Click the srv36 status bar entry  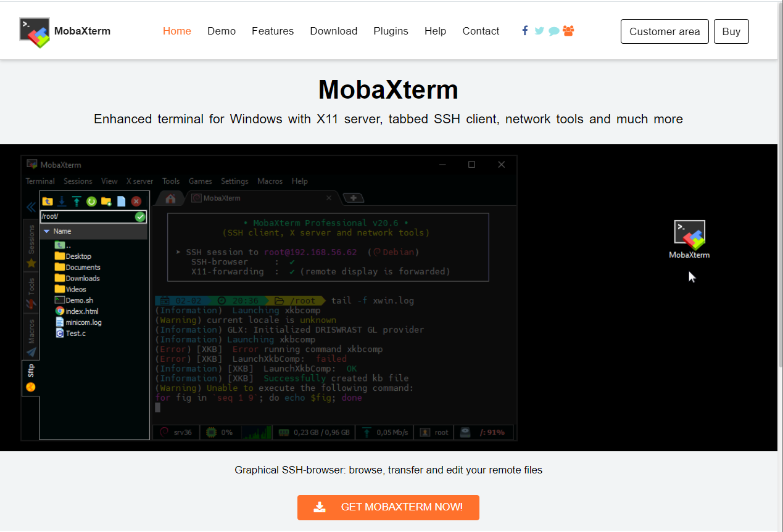coord(177,432)
